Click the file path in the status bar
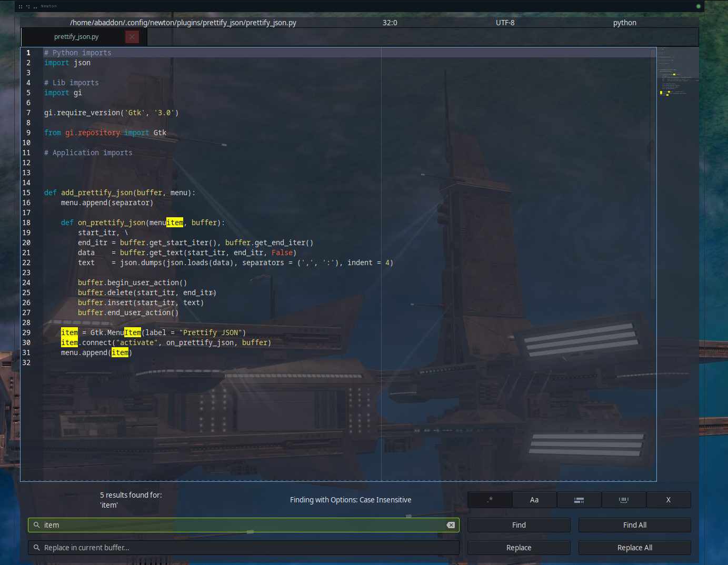 [183, 23]
